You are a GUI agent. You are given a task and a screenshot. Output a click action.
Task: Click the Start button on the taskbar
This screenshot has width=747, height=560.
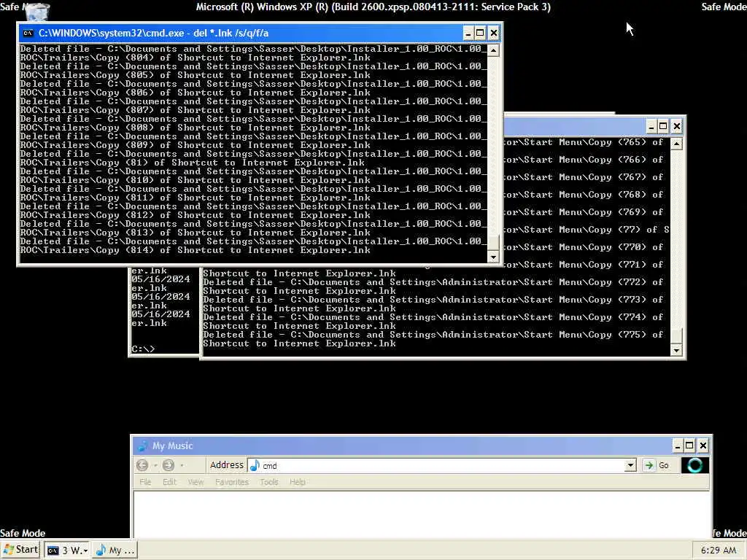21,550
